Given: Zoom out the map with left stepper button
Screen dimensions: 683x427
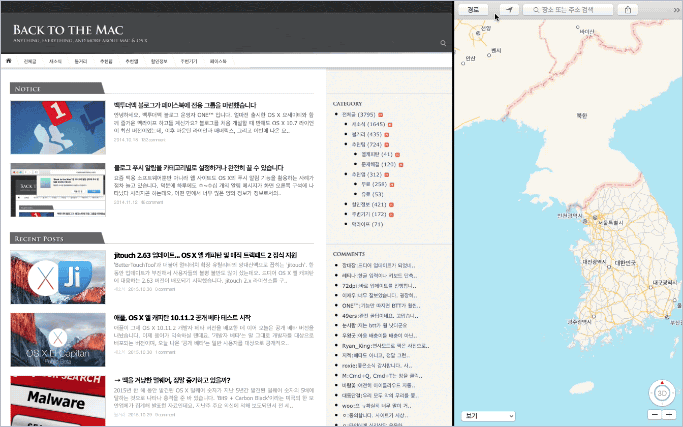Looking at the screenshot, I should (x=655, y=415).
